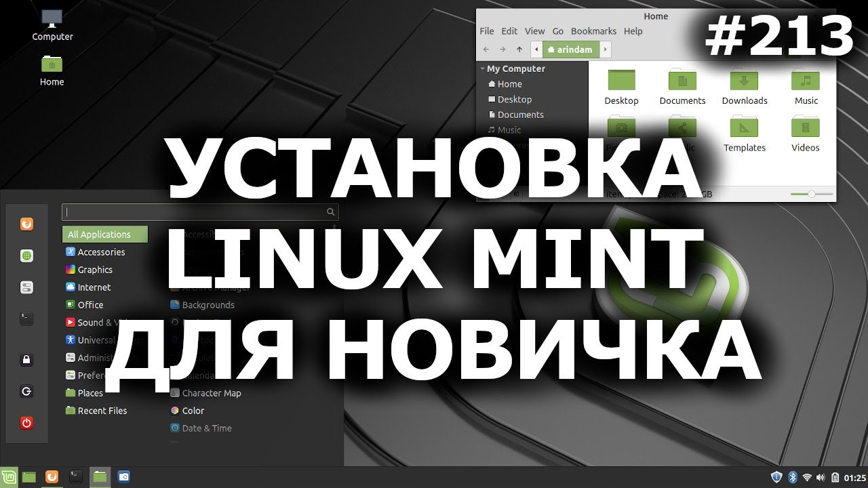Open the Terminal from the taskbar

coord(75,476)
